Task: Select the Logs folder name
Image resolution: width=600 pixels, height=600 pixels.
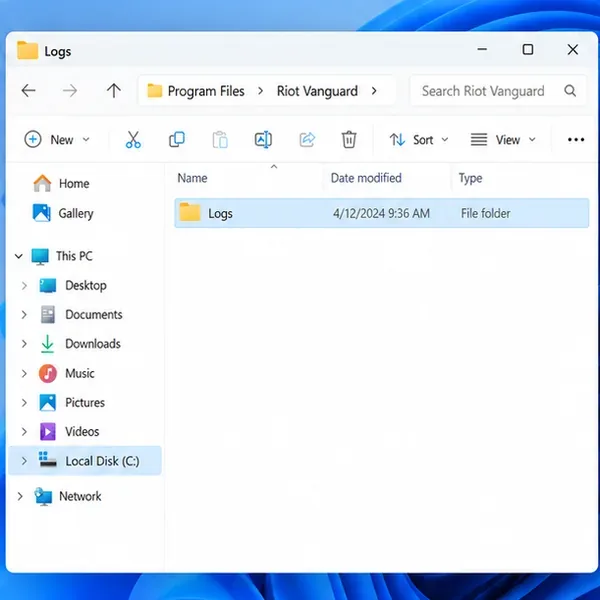Action: click(220, 214)
